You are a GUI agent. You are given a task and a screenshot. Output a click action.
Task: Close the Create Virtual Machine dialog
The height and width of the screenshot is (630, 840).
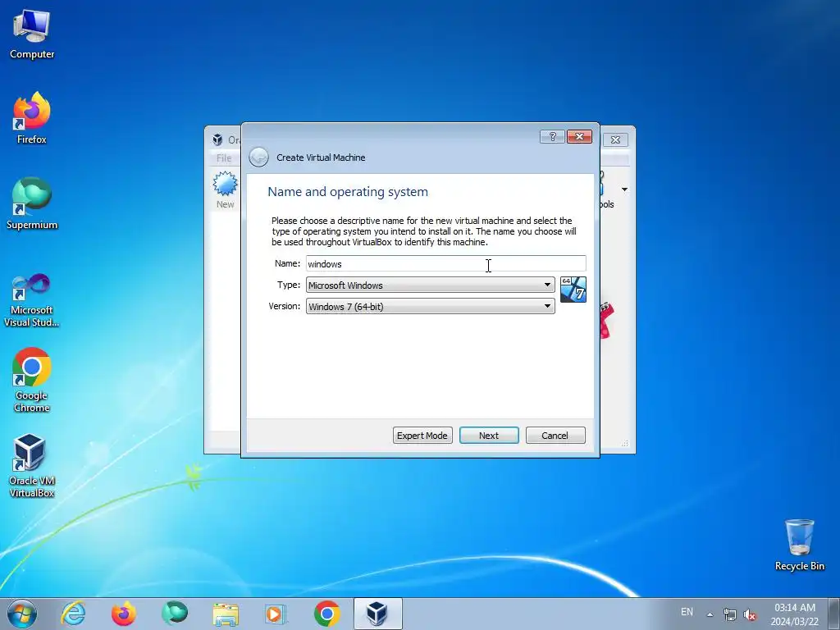(579, 137)
